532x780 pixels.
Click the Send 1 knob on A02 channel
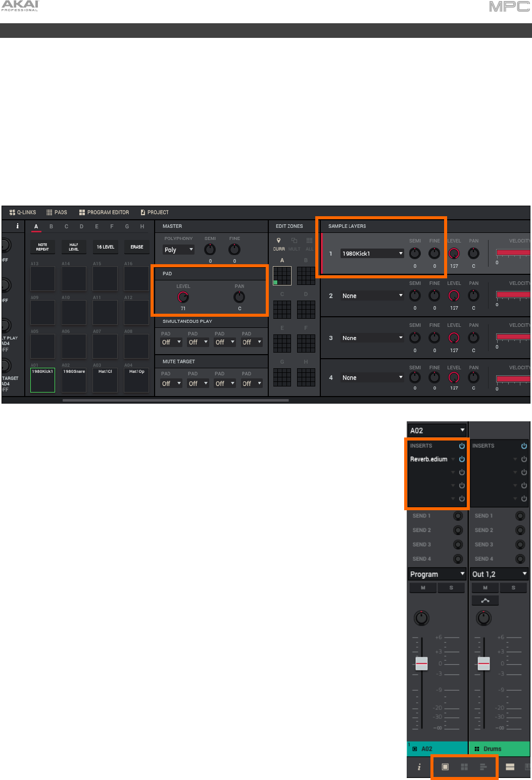(x=458, y=516)
